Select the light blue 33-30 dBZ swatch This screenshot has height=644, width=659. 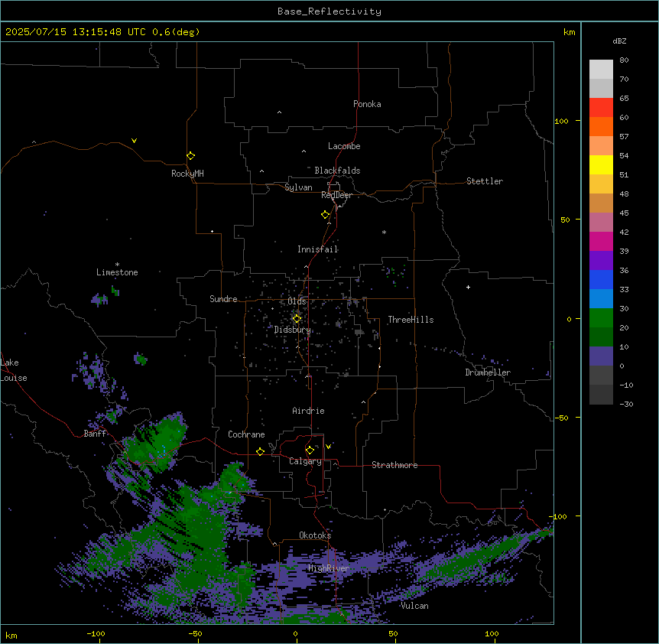tap(601, 299)
